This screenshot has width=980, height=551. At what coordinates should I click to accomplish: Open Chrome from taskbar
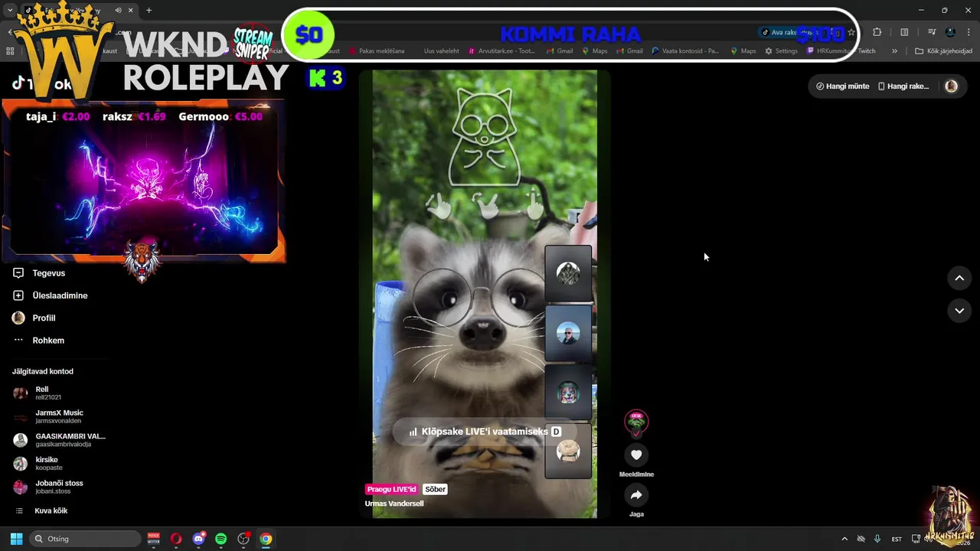click(x=266, y=539)
